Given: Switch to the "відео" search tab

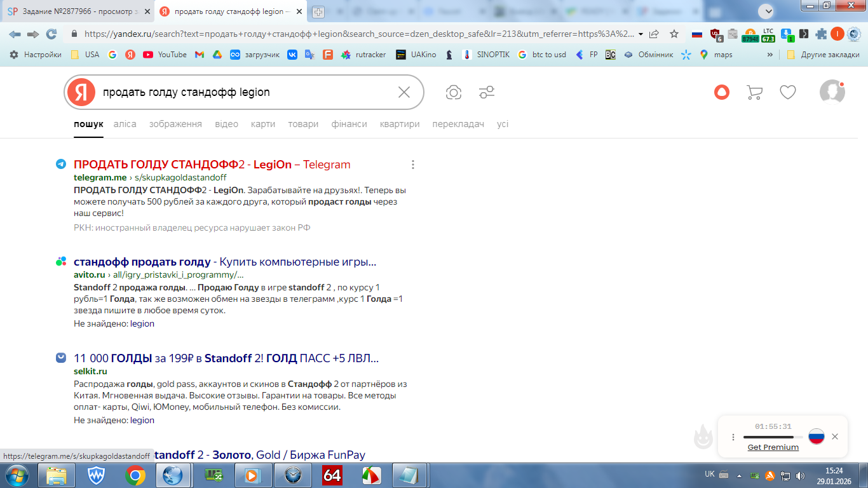Looking at the screenshot, I should pos(227,124).
